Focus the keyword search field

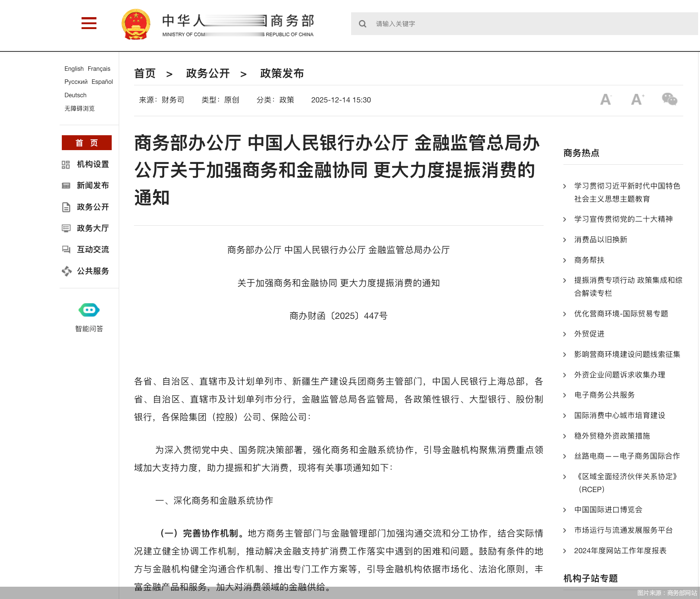[524, 24]
